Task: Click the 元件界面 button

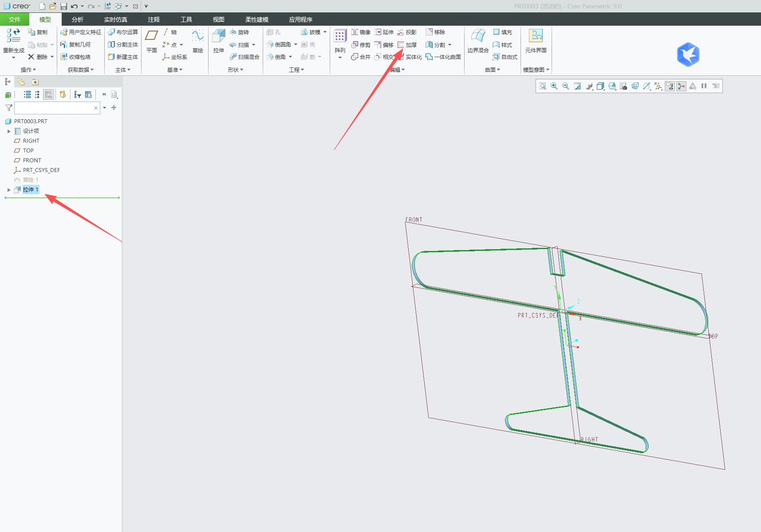Action: click(x=536, y=41)
